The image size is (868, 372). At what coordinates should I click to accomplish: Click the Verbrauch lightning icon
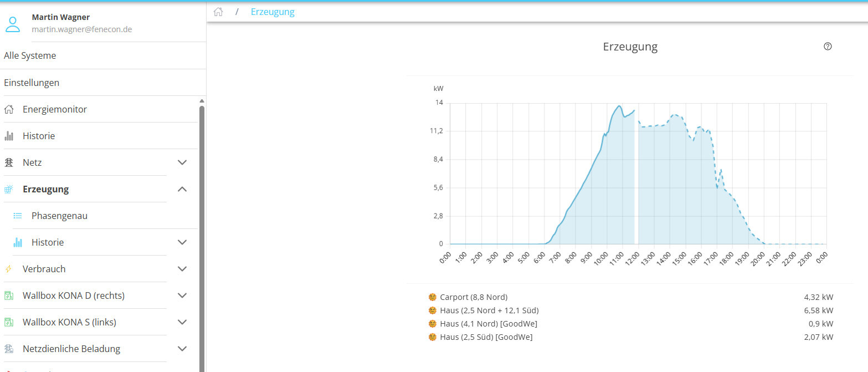pos(9,269)
